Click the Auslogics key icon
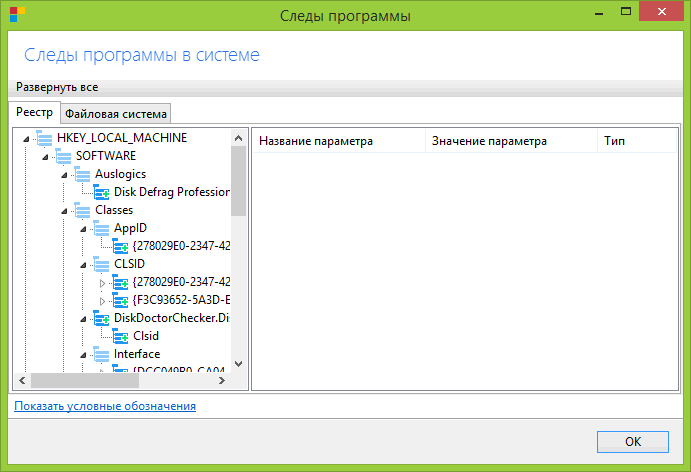This screenshot has height=472, width=691. tap(83, 174)
